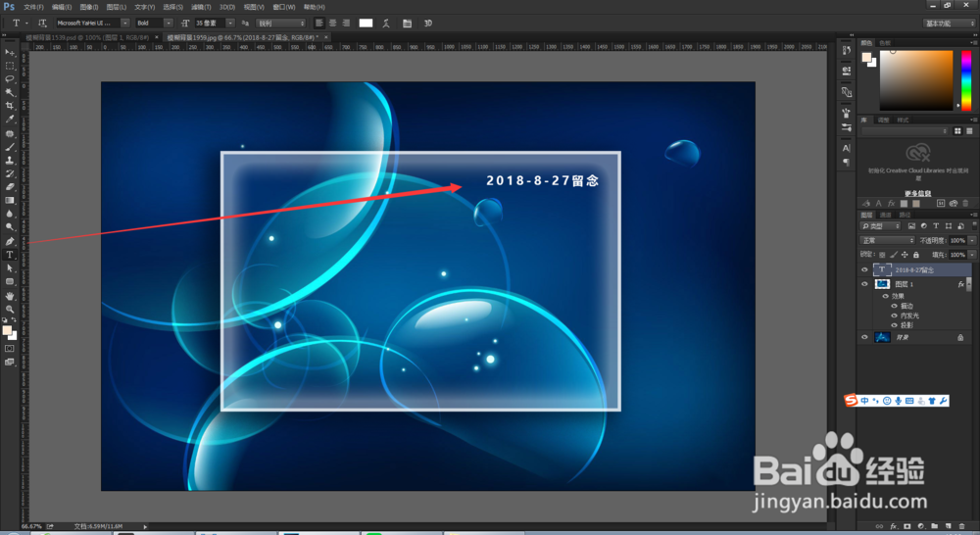Open fill slider dropdown arrow
Image resolution: width=980 pixels, height=535 pixels.
(x=972, y=255)
